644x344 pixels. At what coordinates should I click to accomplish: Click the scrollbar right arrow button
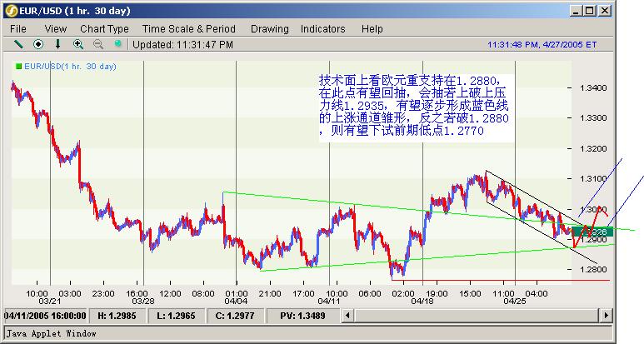606,316
